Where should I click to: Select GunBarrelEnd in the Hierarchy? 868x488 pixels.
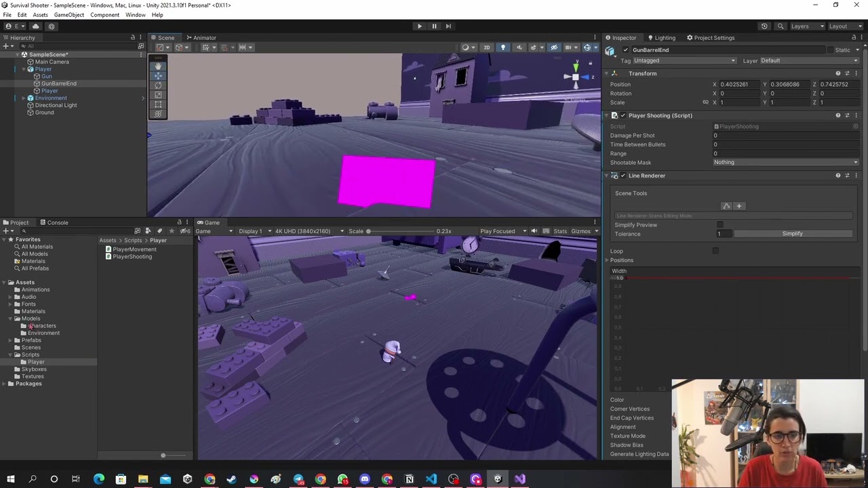tap(58, 84)
